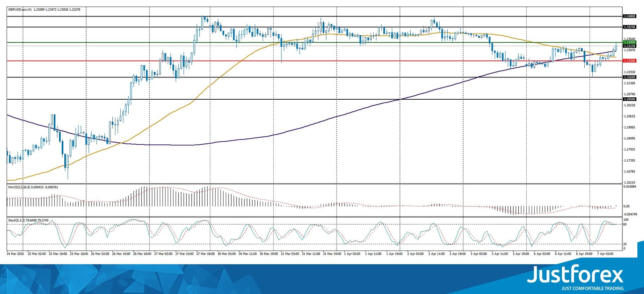Viewport: 644px width, 294px height.
Task: Click the 3 Apr 03:00 time label
Action: point(480,254)
